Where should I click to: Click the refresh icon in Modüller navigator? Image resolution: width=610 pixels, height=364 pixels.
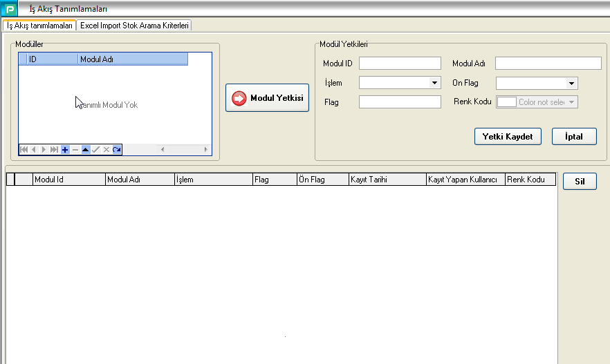(x=117, y=149)
